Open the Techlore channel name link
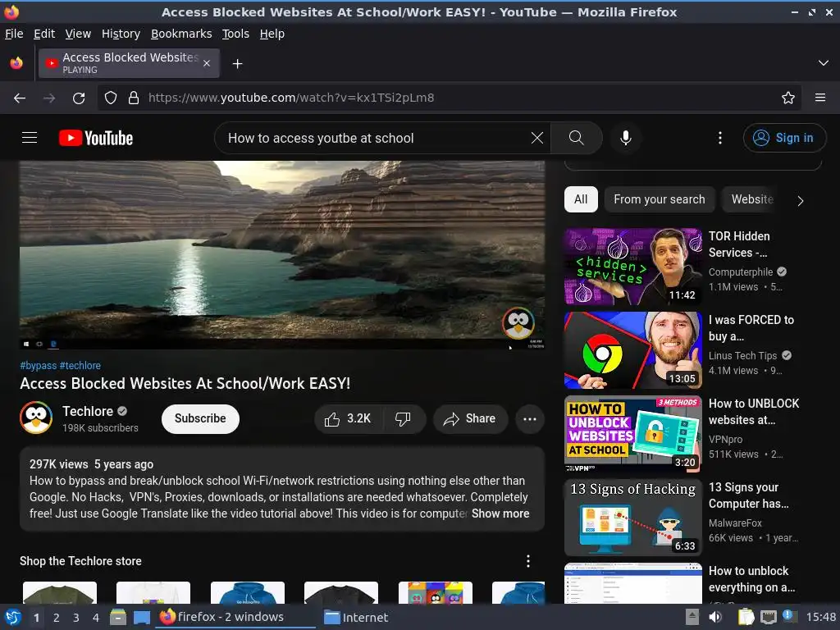The image size is (840, 630). tap(88, 412)
